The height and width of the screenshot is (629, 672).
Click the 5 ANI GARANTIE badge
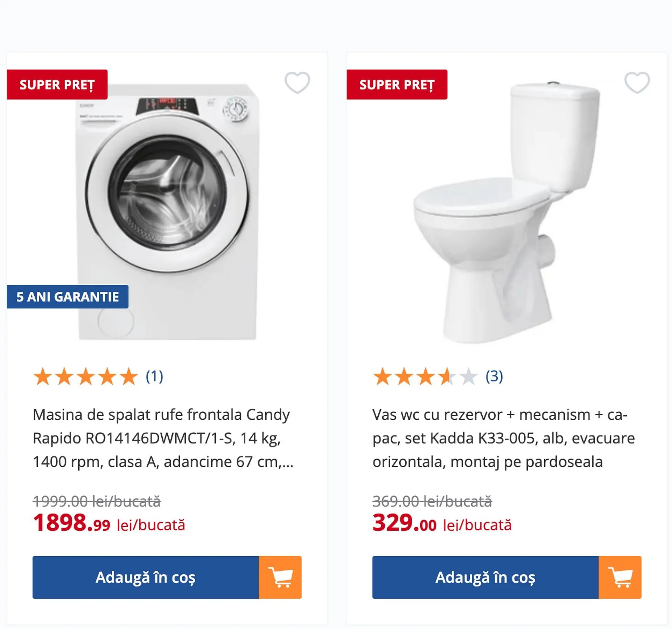68,297
